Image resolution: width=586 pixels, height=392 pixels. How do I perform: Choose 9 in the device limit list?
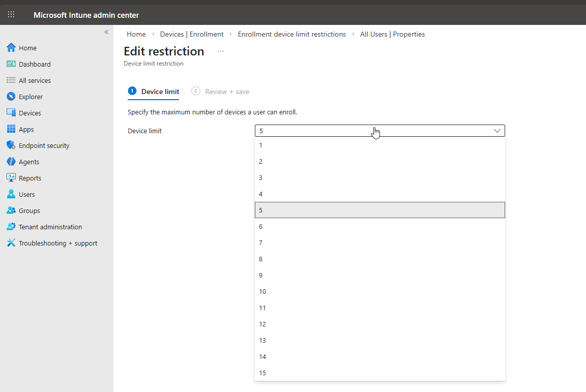pyautogui.click(x=379, y=275)
